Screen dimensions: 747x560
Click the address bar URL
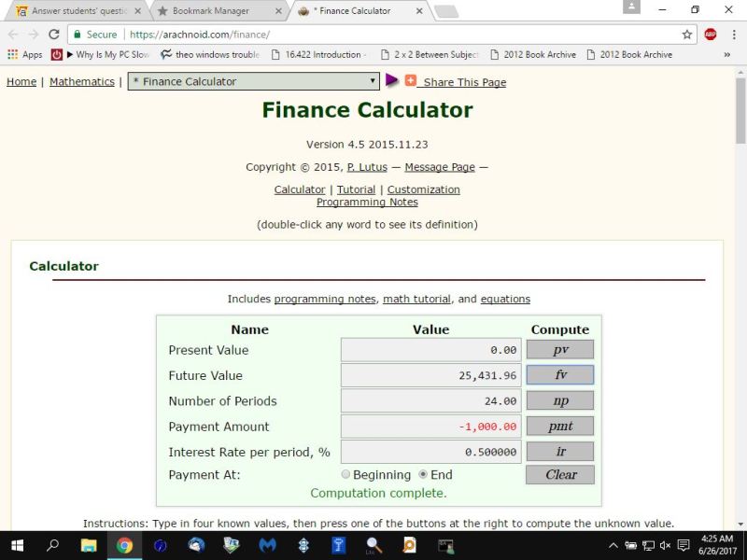point(200,35)
